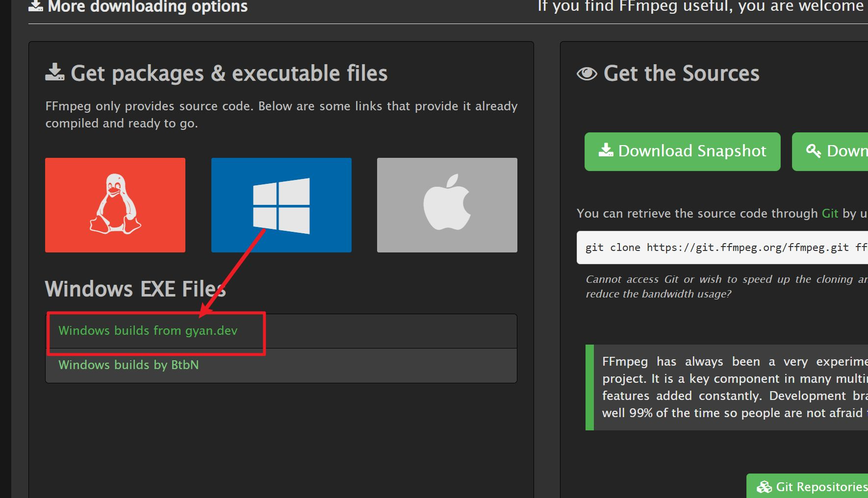Click the 'Get packages & executable files' heading
868x498 pixels.
(216, 74)
